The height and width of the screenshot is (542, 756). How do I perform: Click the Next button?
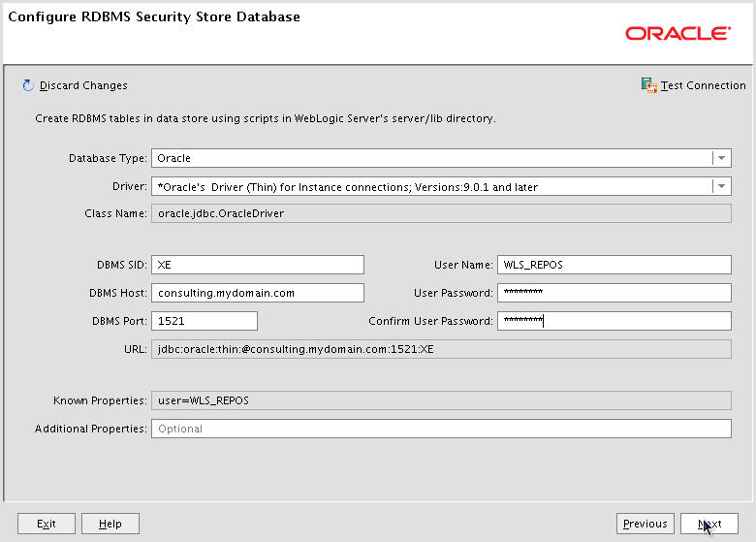(709, 524)
